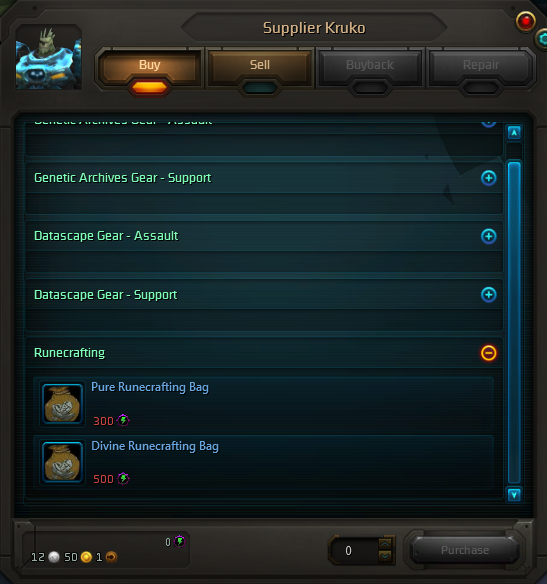Expand the Datascape Gear - Support category
The width and height of the screenshot is (547, 584).
point(489,295)
